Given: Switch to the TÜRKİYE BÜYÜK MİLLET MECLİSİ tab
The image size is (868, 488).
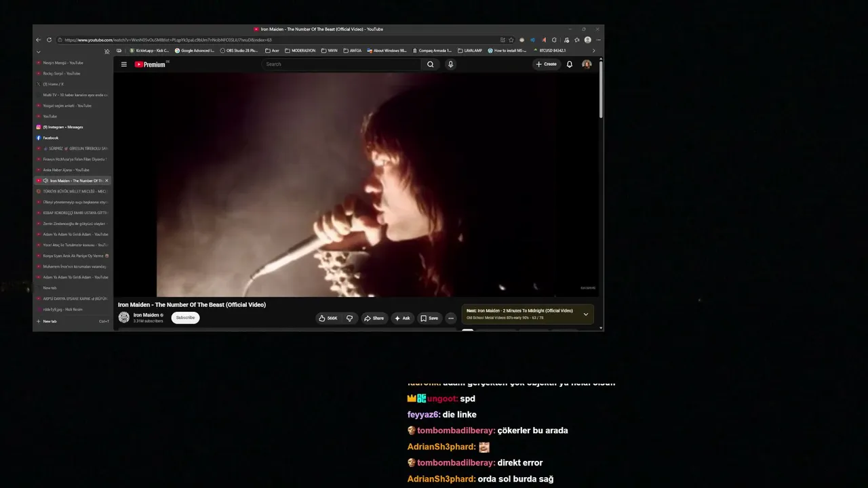Looking at the screenshot, I should pos(72,192).
